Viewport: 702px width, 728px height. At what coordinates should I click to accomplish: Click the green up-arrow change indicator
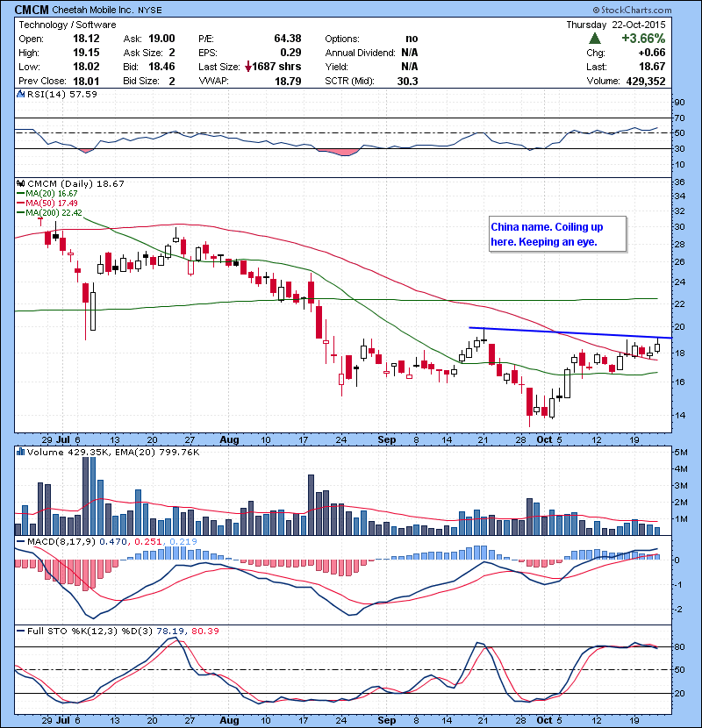pyautogui.click(x=595, y=39)
